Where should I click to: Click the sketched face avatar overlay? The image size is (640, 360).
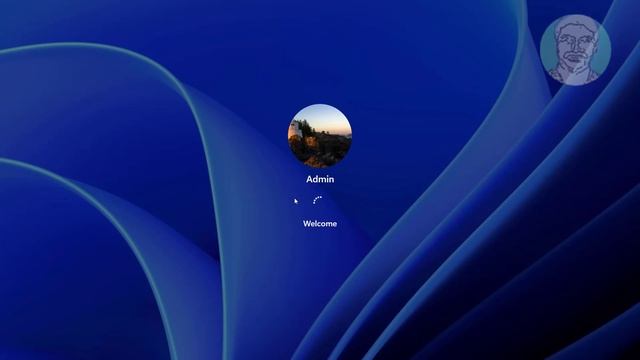[x=576, y=50]
